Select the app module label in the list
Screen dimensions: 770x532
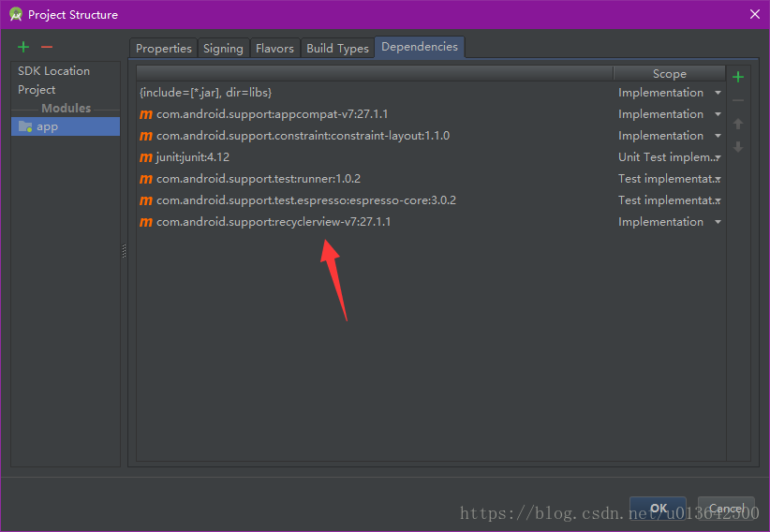[x=47, y=126]
